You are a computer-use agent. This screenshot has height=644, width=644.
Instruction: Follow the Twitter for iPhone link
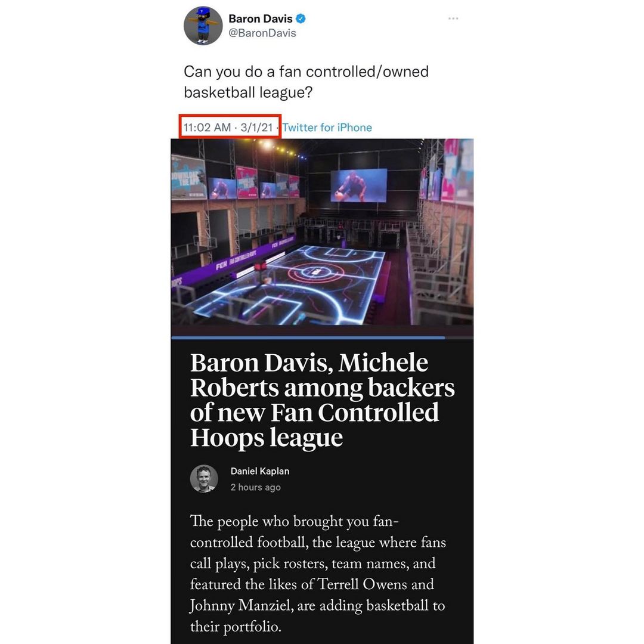click(327, 128)
